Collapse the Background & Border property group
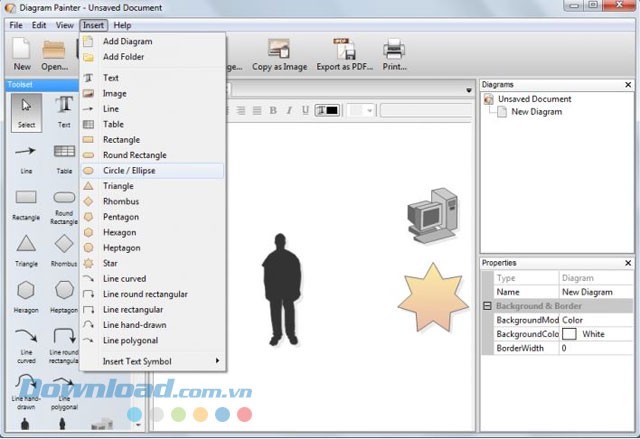The height and width of the screenshot is (439, 640). pyautogui.click(x=487, y=306)
